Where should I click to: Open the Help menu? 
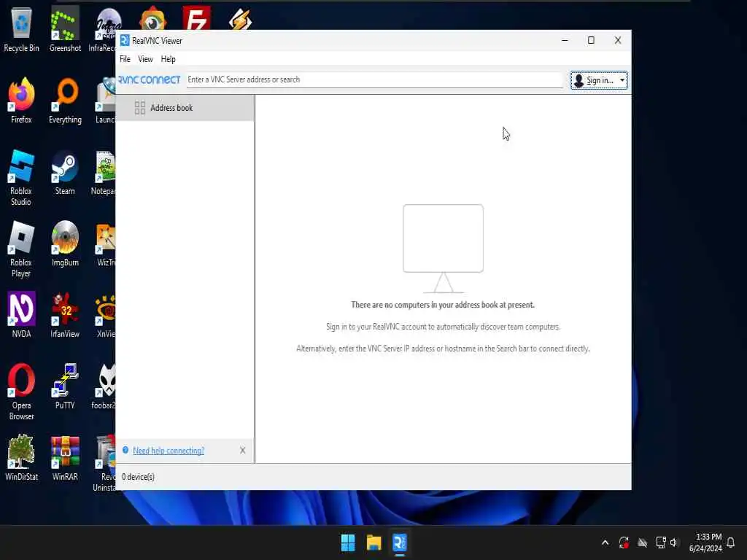[169, 59]
